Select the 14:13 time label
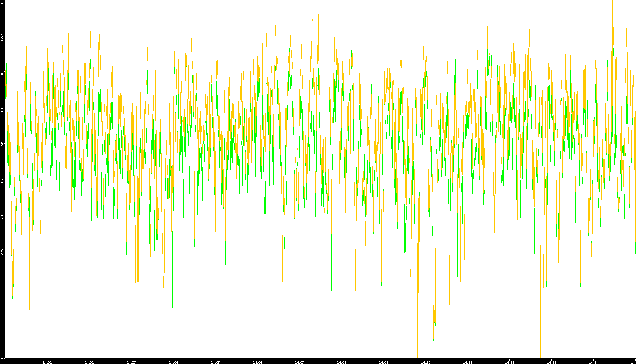 point(552,362)
